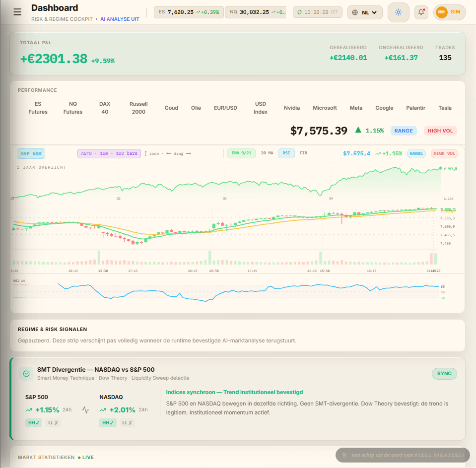Click the vertical zoom arrows icon
476x468 pixels.
point(146,153)
